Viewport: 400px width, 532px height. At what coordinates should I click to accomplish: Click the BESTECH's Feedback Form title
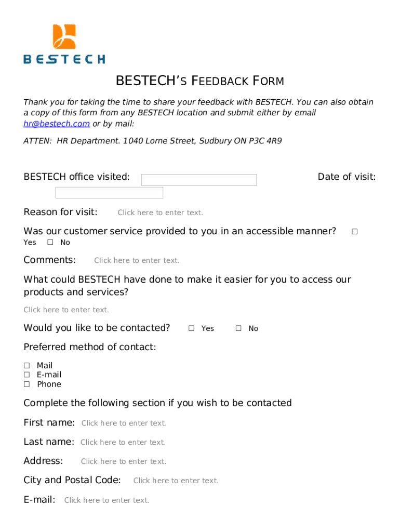click(199, 81)
